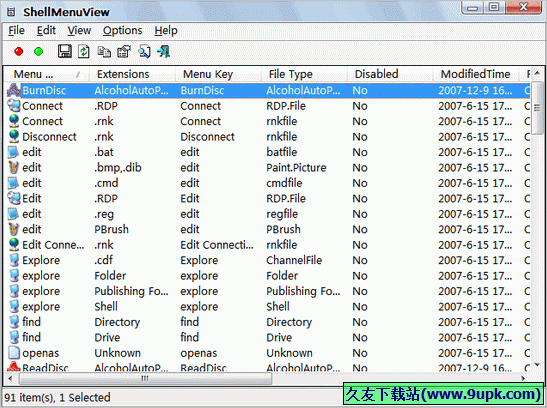Image resolution: width=547 pixels, height=408 pixels.
Task: Click the vertical scrollbar thumb
Action: click(x=537, y=108)
